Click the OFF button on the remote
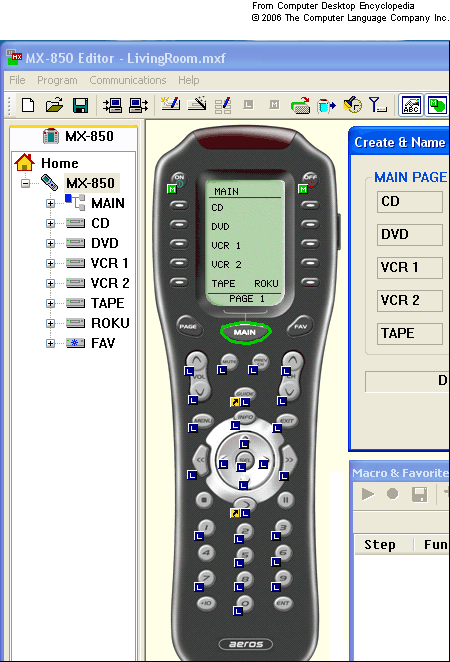 point(310,178)
